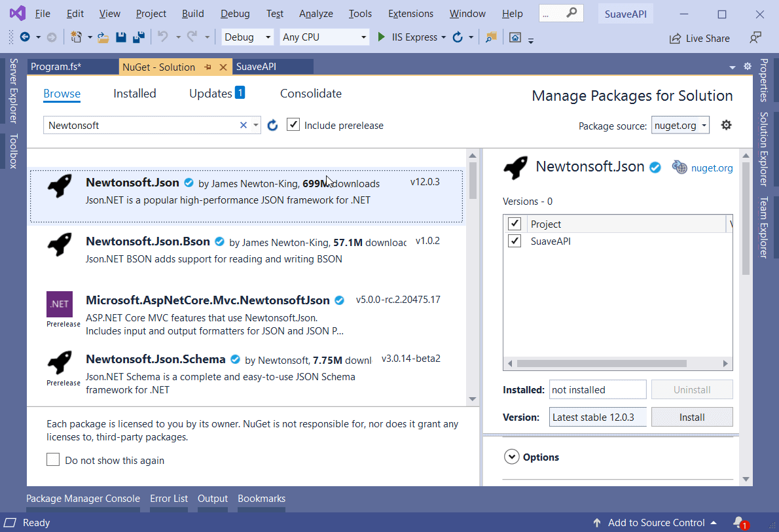Click the package list vertical scrollbar thumb
The width and height of the screenshot is (779, 532).
coord(473,181)
